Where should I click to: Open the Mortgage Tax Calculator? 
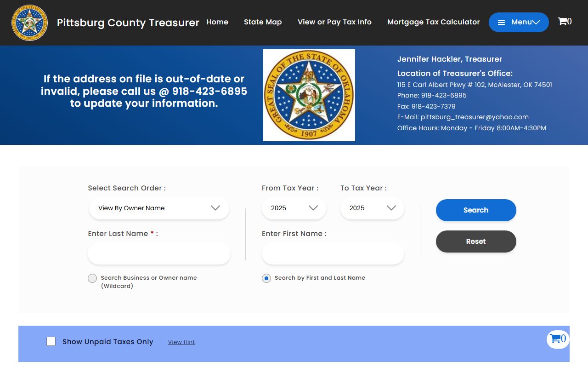[x=434, y=22]
